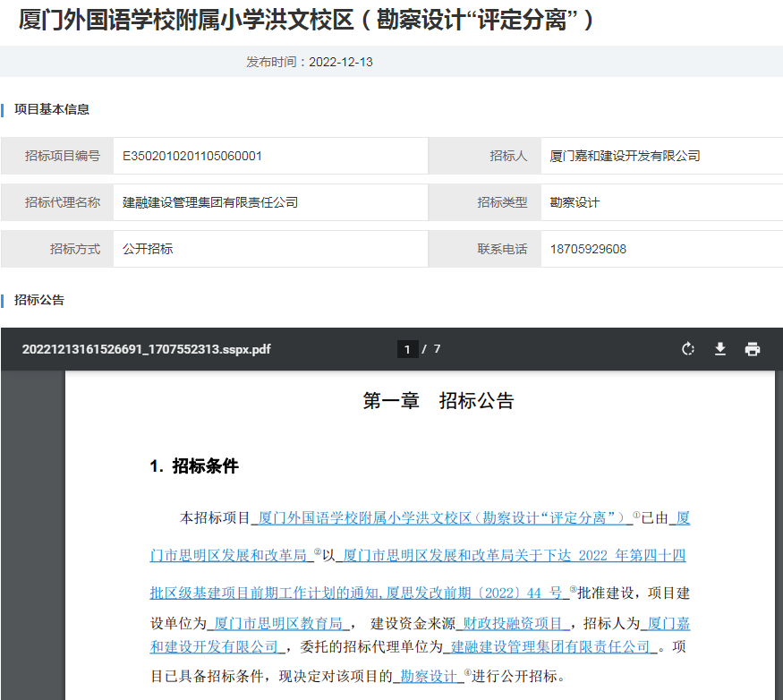Click the 招标公告 section heading
The width and height of the screenshot is (783, 700).
click(39, 300)
